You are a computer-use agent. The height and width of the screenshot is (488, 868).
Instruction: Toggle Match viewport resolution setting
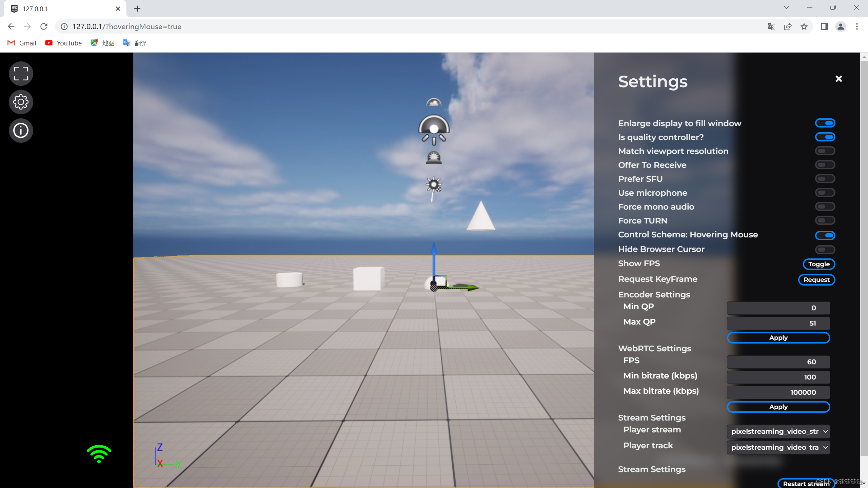(x=825, y=151)
